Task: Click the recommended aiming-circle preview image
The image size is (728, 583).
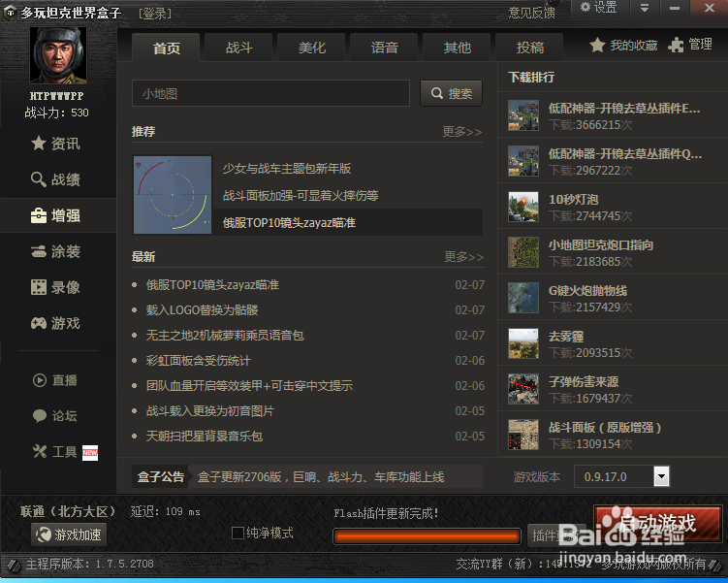Action: coord(173,195)
